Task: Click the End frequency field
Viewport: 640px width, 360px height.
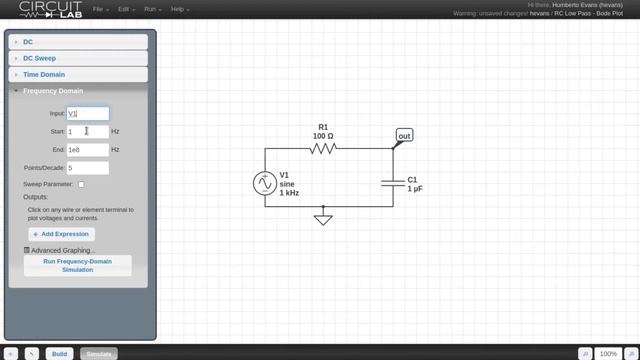Action: click(88, 150)
